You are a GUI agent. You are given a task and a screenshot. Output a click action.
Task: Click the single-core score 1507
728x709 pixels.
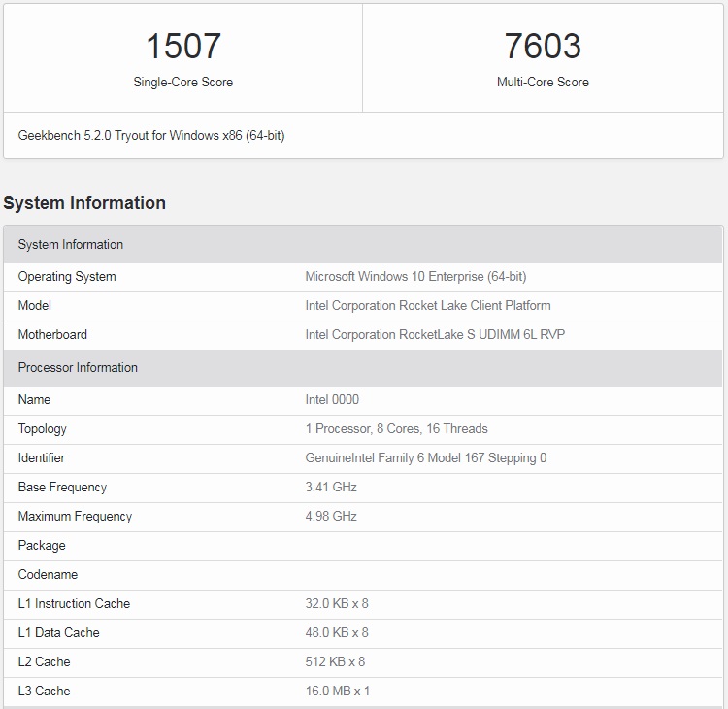click(182, 46)
